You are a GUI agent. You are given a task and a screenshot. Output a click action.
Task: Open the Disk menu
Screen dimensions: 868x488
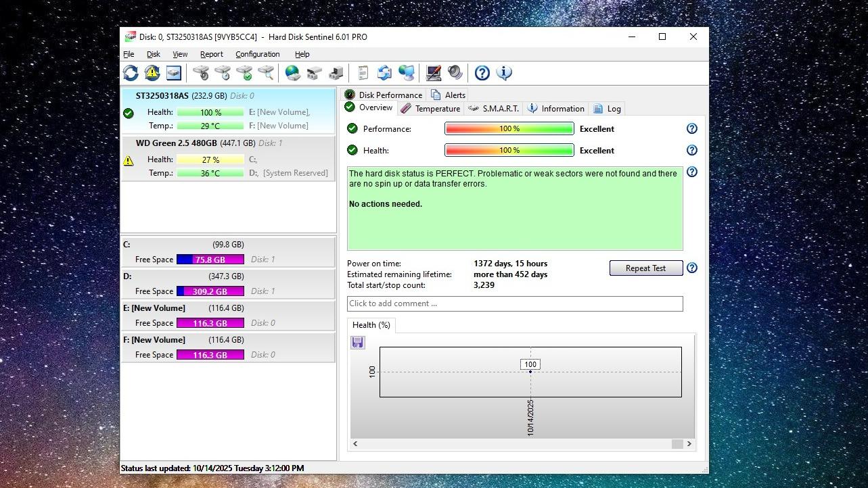point(154,54)
